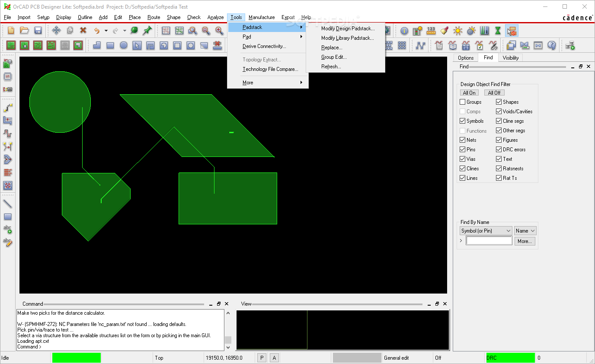Float the Find panel using restore icon

click(x=581, y=67)
